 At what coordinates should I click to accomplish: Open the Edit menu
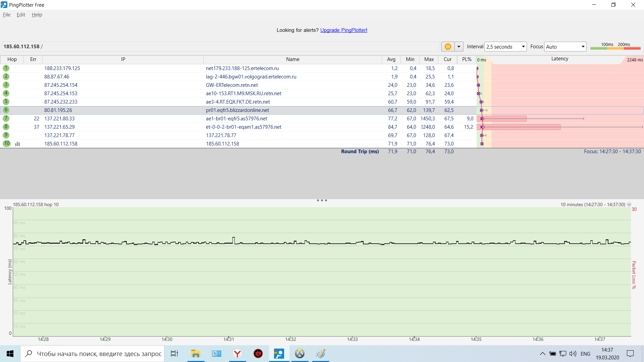(x=21, y=15)
